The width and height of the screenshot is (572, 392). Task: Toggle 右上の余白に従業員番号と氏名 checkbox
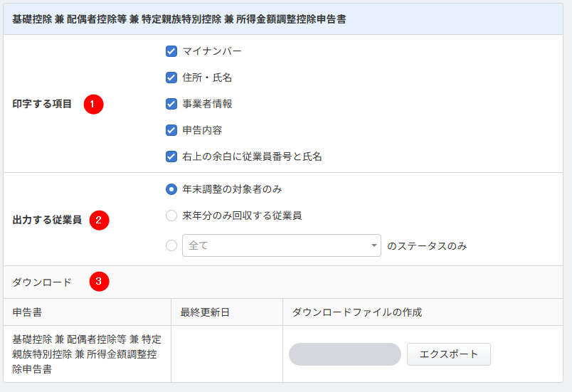point(171,157)
